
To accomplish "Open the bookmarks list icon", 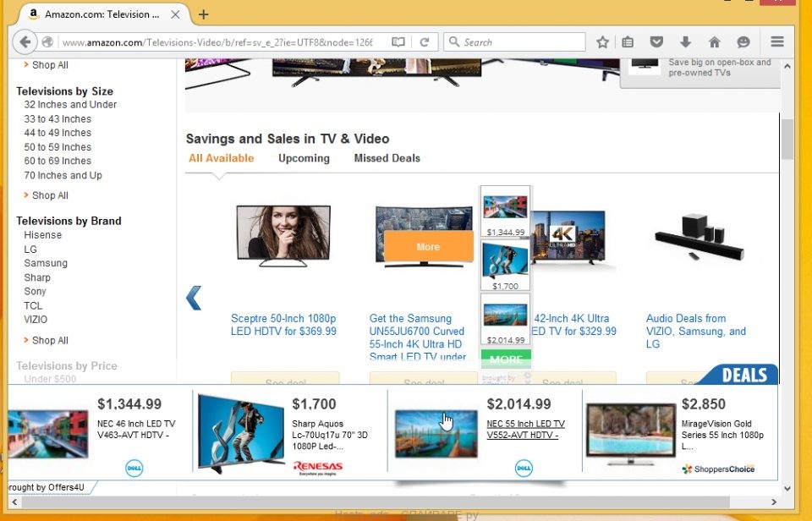I will [x=628, y=42].
